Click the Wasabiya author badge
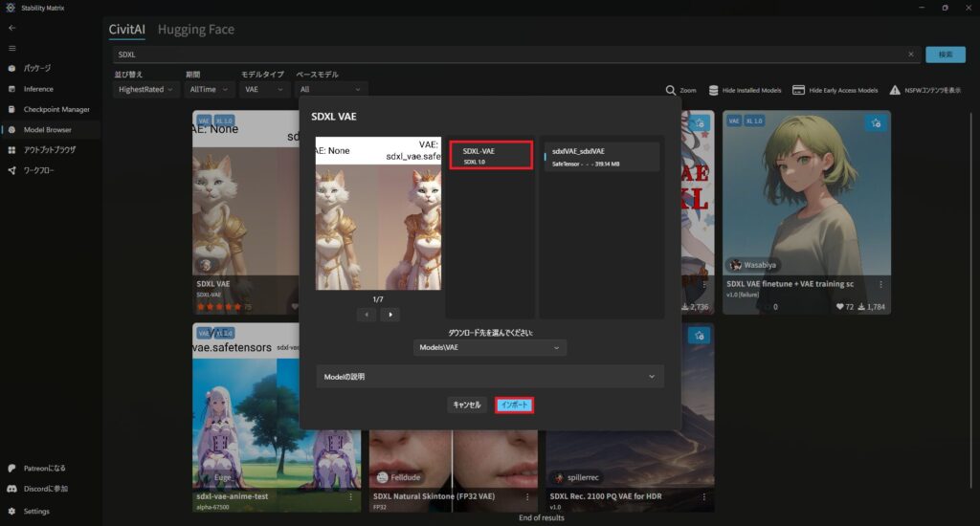980x526 pixels. click(753, 265)
